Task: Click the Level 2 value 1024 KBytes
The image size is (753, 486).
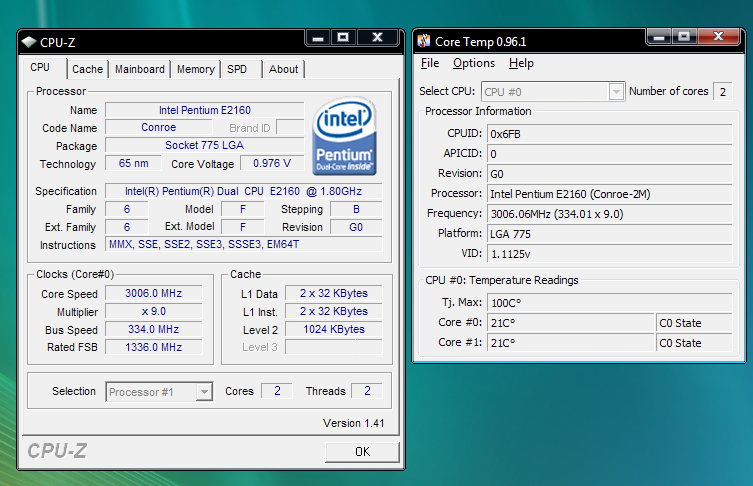Action: pos(334,329)
